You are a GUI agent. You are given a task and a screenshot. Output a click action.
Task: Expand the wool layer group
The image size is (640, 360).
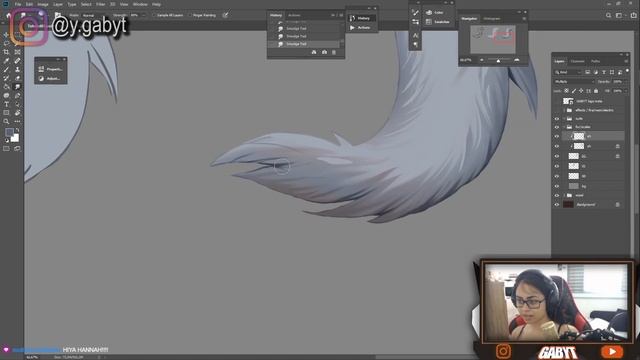pos(564,196)
